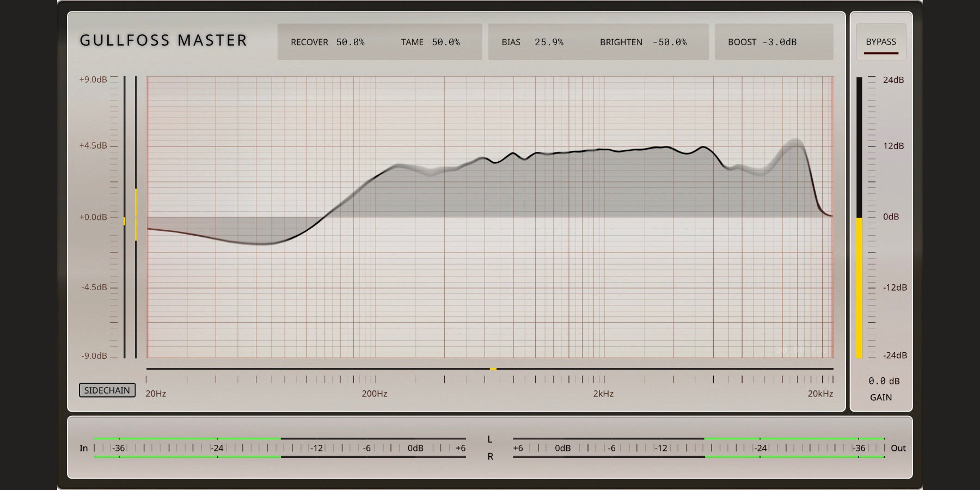Select the RECOVER 50.0% parameter

(327, 42)
